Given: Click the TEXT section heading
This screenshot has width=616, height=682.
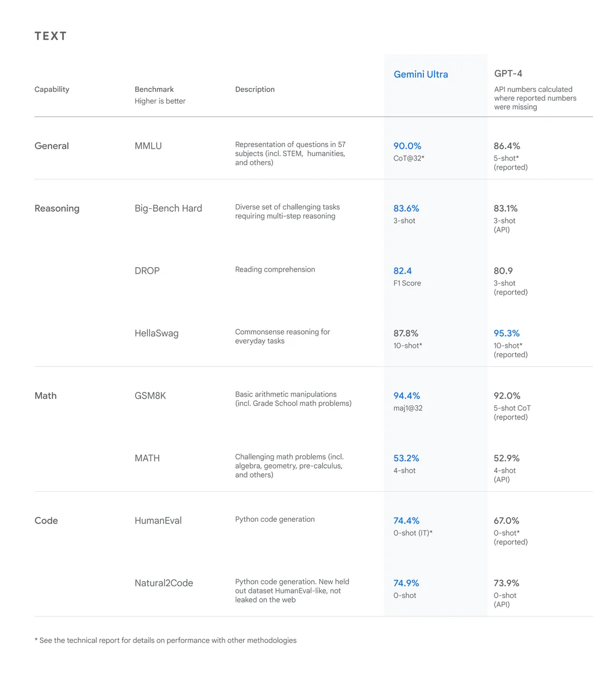Looking at the screenshot, I should [x=50, y=36].
